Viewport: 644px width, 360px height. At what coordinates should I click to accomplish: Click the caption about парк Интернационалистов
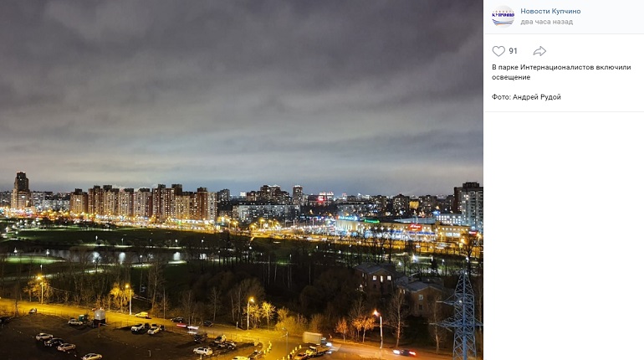[x=561, y=72]
